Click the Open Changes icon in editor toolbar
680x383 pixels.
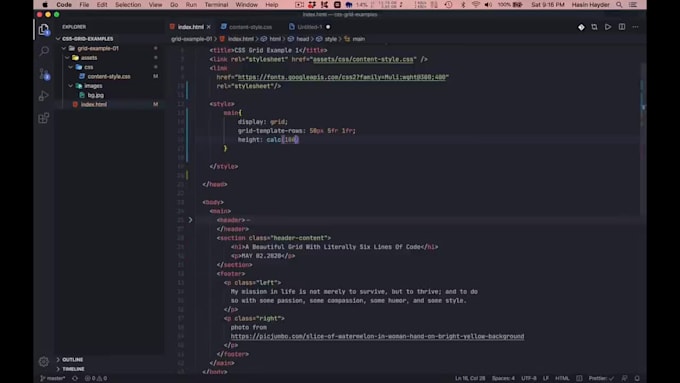(594, 27)
